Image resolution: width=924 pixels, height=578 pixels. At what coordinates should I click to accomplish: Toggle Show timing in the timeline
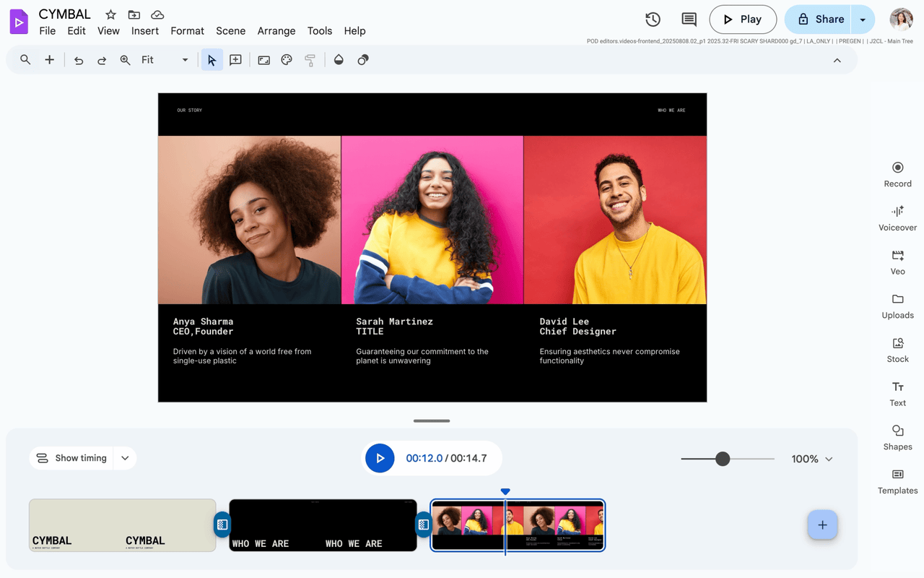(72, 457)
